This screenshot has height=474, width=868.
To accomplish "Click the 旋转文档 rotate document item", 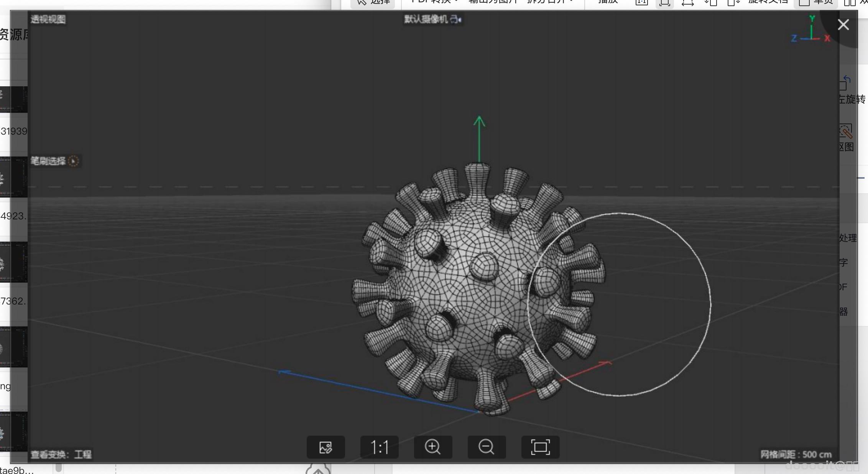I will (768, 2).
